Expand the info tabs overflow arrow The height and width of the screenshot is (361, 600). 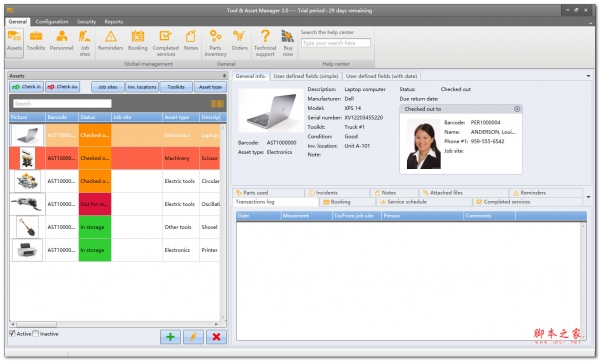589,76
